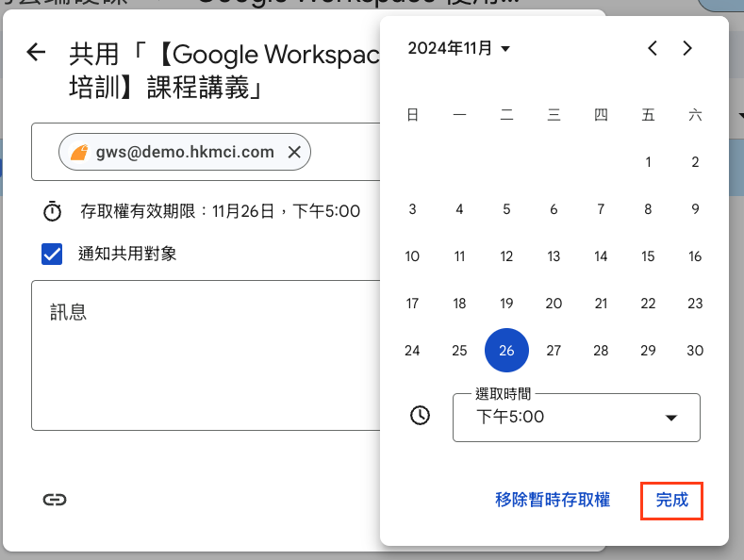Go to previous month in calendar
This screenshot has width=744, height=560.
click(653, 48)
